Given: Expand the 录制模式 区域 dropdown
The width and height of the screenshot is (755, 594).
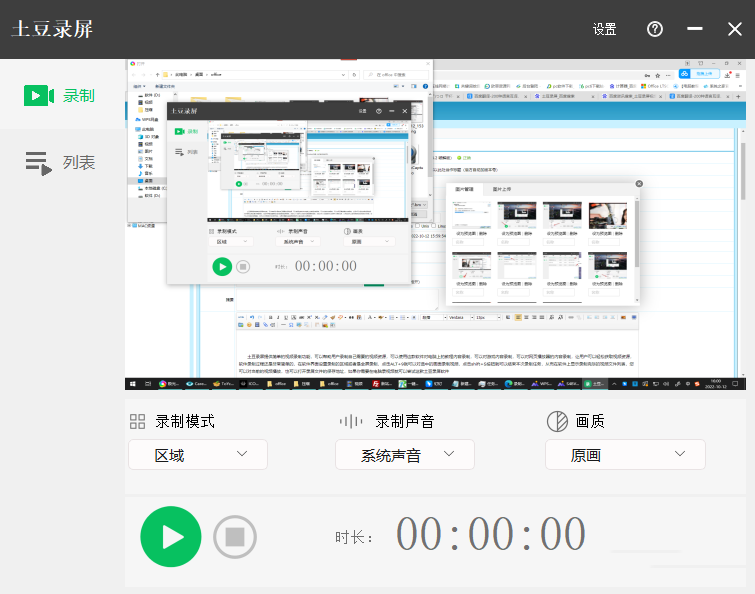Looking at the screenshot, I should coord(203,455).
